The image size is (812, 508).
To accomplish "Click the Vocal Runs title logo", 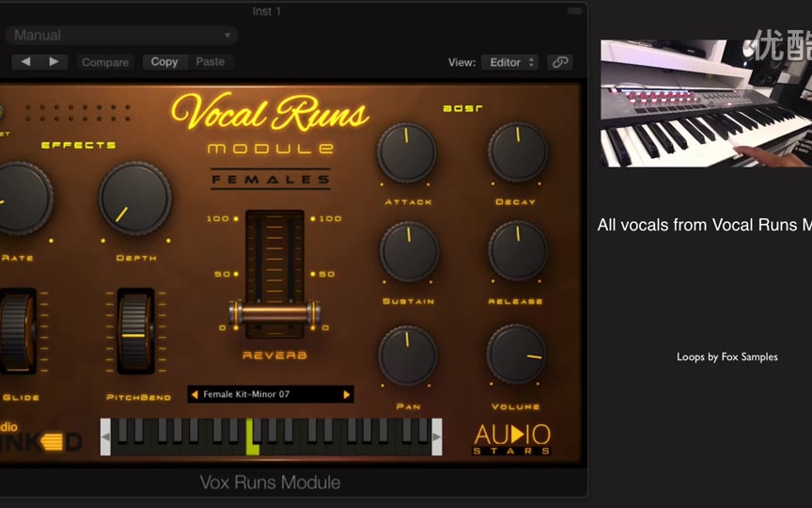I will pos(270,111).
